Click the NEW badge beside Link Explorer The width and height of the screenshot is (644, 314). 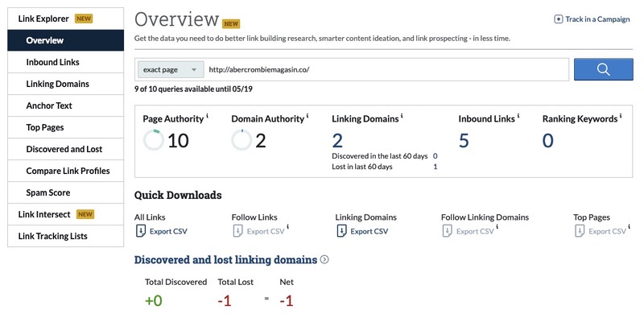[x=84, y=19]
